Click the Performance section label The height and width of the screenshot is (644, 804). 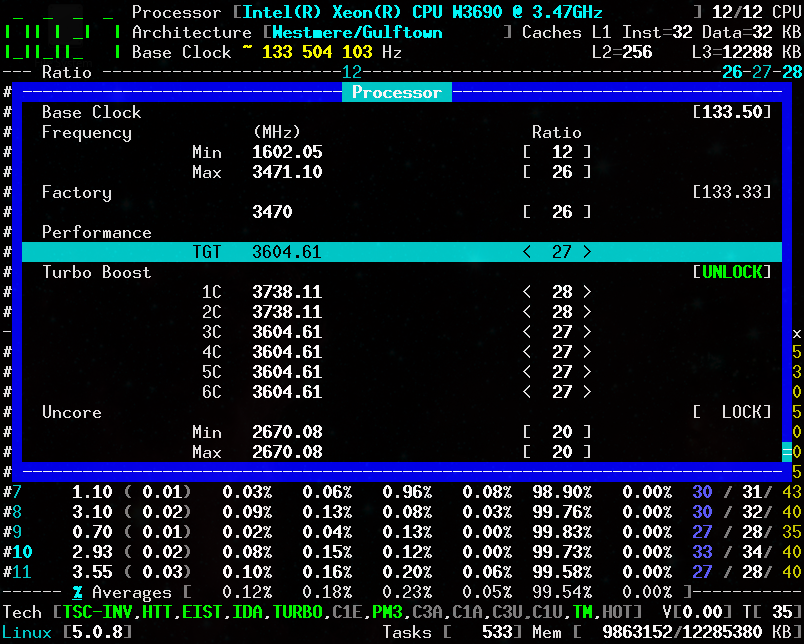(97, 232)
